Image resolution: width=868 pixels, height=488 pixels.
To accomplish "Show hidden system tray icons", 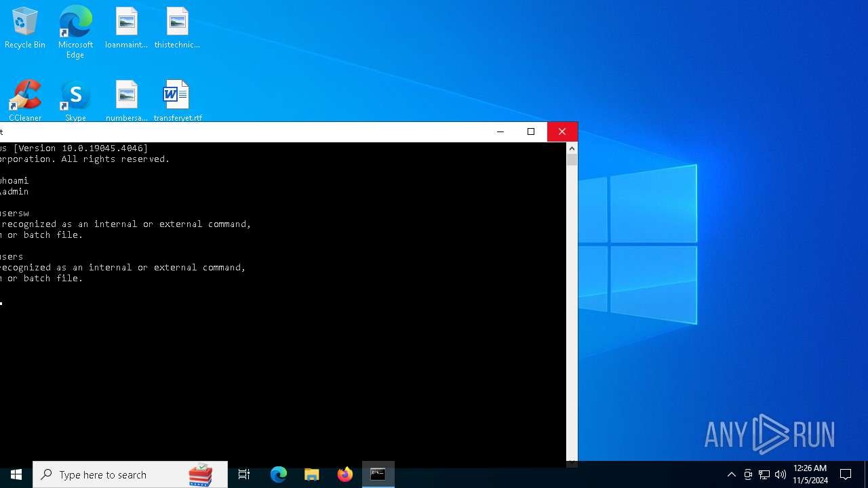I will point(731,474).
